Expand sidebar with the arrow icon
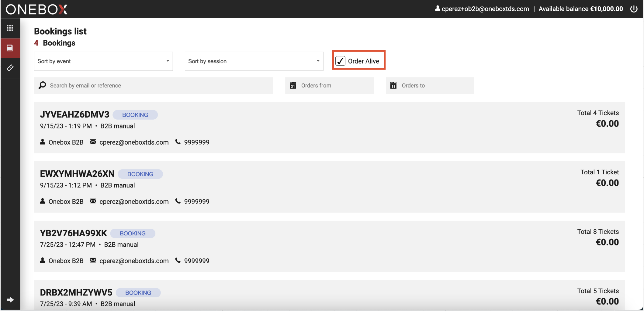 click(10, 300)
